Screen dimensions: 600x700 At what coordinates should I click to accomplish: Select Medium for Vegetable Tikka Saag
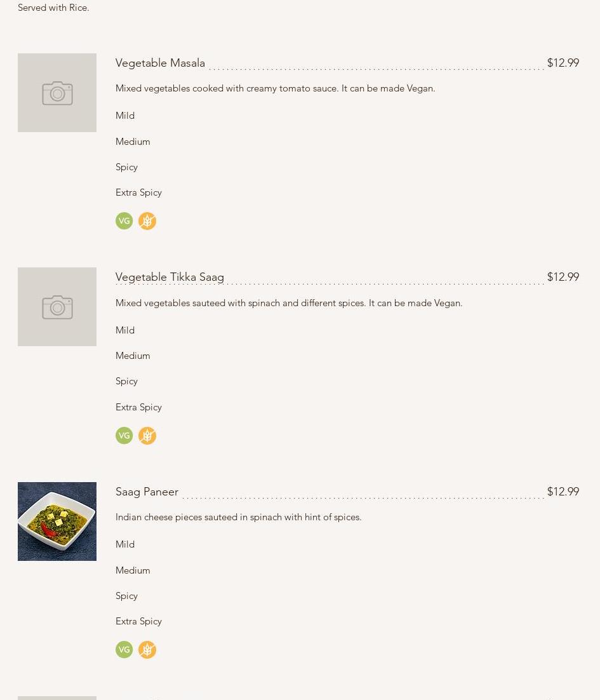(x=133, y=356)
